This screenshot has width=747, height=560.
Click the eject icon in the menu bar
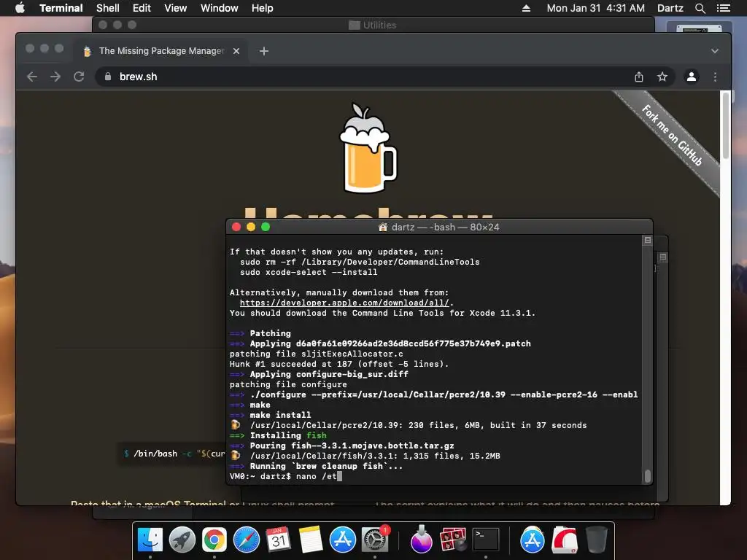[x=527, y=8]
